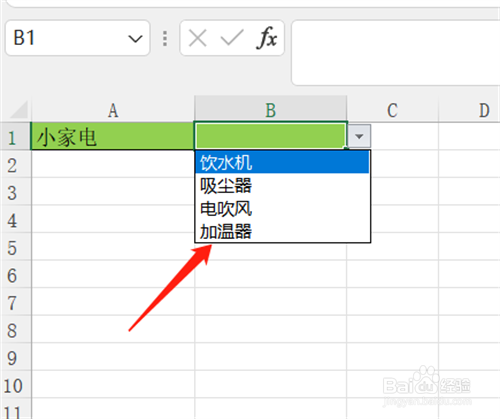The height and width of the screenshot is (419, 500).
Task: Select column C header
Action: [x=392, y=110]
